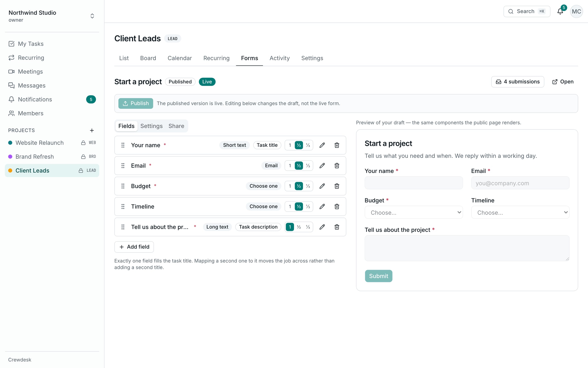Select the Client Leads project
This screenshot has width=588, height=368.
tap(52, 170)
